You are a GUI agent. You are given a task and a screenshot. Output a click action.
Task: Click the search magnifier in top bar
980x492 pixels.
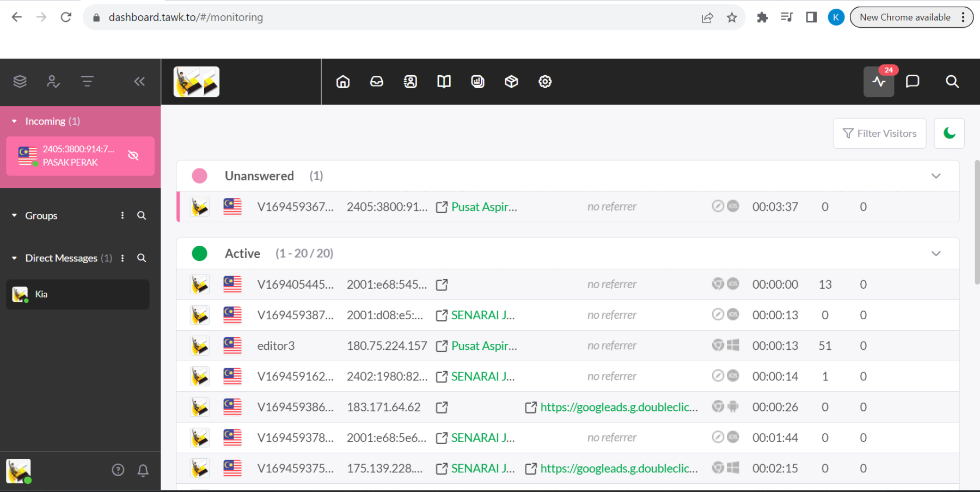952,82
